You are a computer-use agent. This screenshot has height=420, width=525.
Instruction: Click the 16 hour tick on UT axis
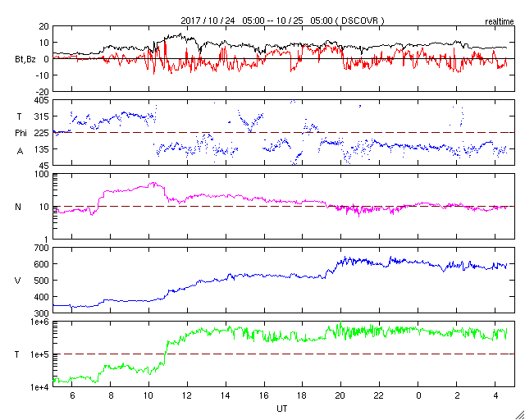pos(264,395)
